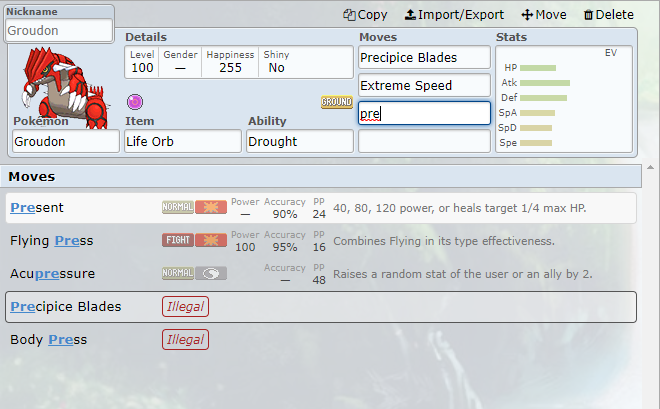Click the Move button
The height and width of the screenshot is (409, 660).
pyautogui.click(x=544, y=15)
